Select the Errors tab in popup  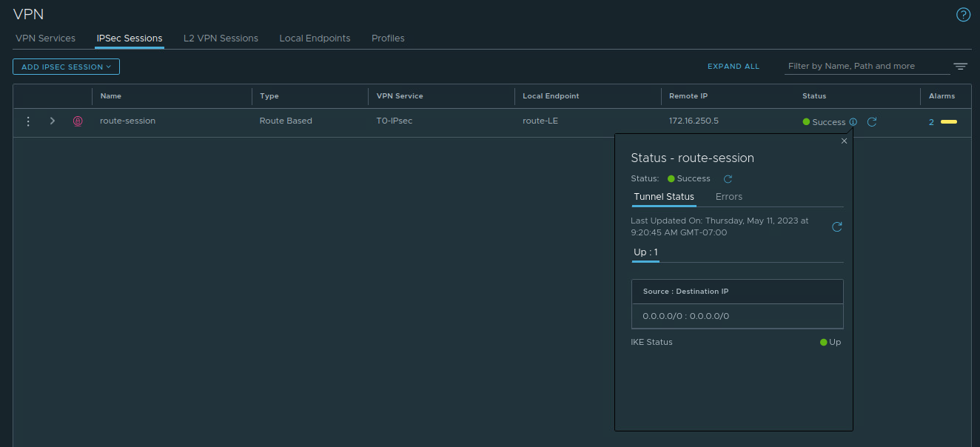[x=728, y=197]
